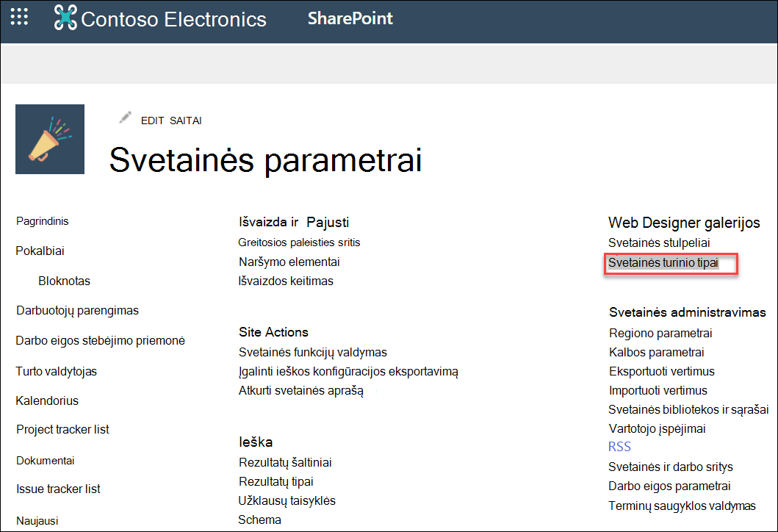Open Naujausi in left navigation
The width and height of the screenshot is (778, 532).
point(37,520)
